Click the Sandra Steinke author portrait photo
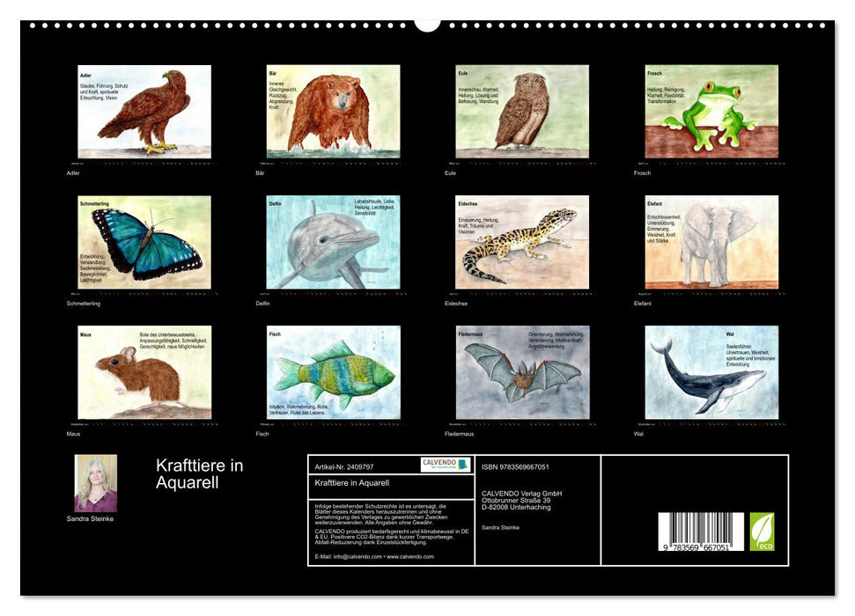Screen dimensions: 855x616 click(x=96, y=483)
